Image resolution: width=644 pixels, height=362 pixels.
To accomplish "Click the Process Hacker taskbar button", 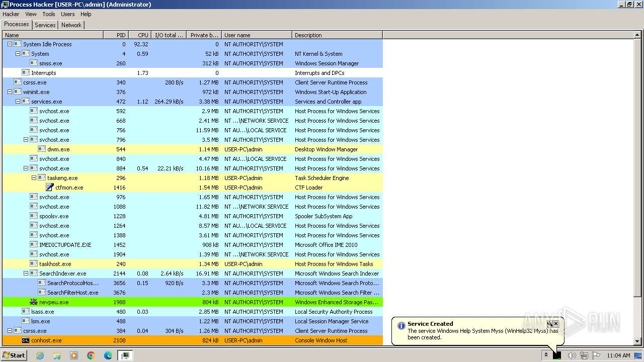I will click(x=125, y=355).
